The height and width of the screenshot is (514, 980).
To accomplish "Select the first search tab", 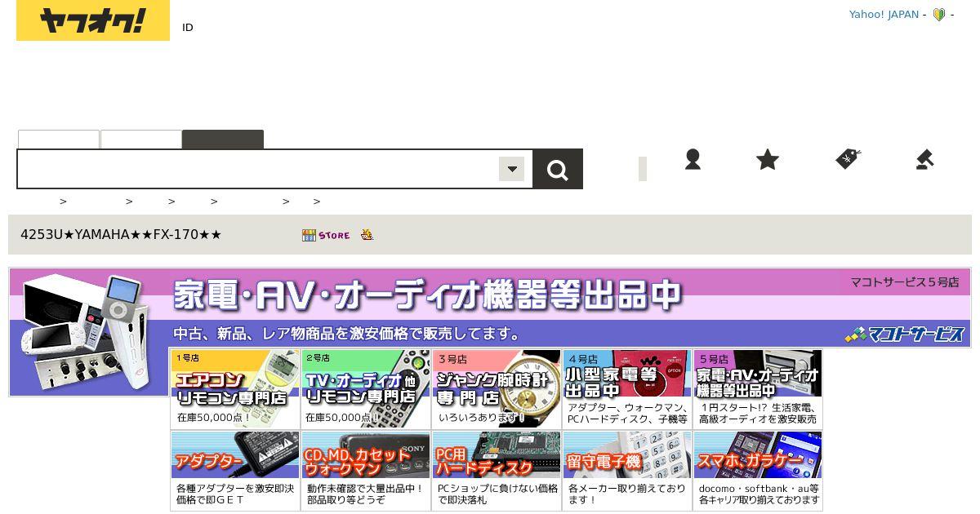I will point(59,140).
